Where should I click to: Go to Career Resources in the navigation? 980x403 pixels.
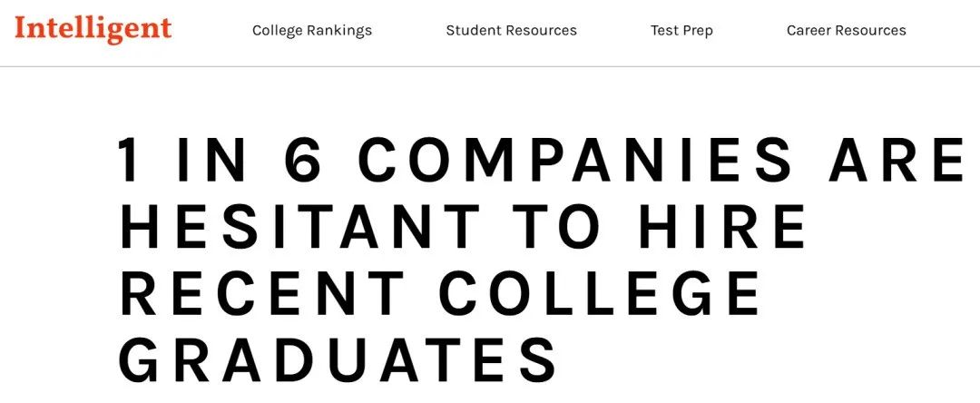pos(847,30)
